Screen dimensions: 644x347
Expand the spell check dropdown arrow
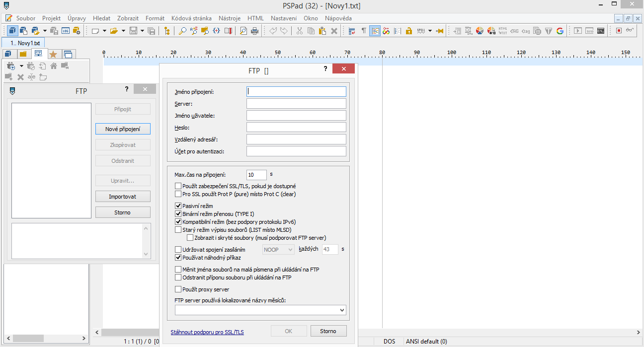(430, 31)
